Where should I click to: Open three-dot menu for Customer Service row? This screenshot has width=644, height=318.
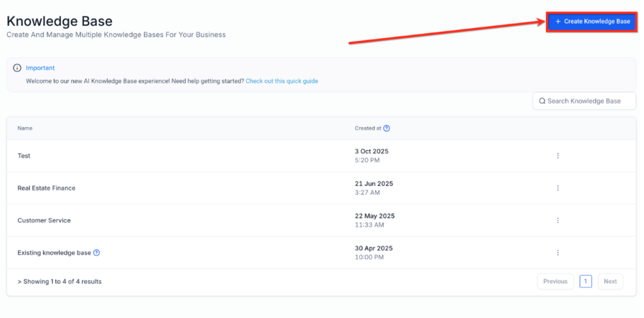coord(558,221)
